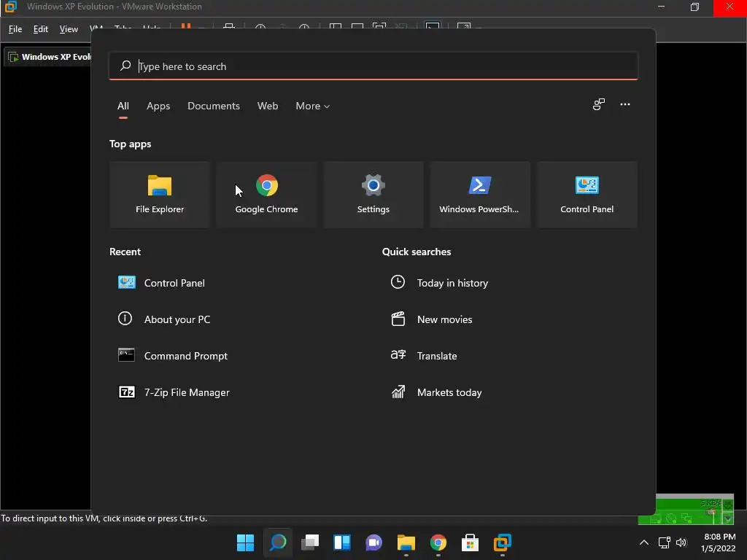This screenshot has width=747, height=560.
Task: Expand the More filter dropdown
Action: point(312,106)
